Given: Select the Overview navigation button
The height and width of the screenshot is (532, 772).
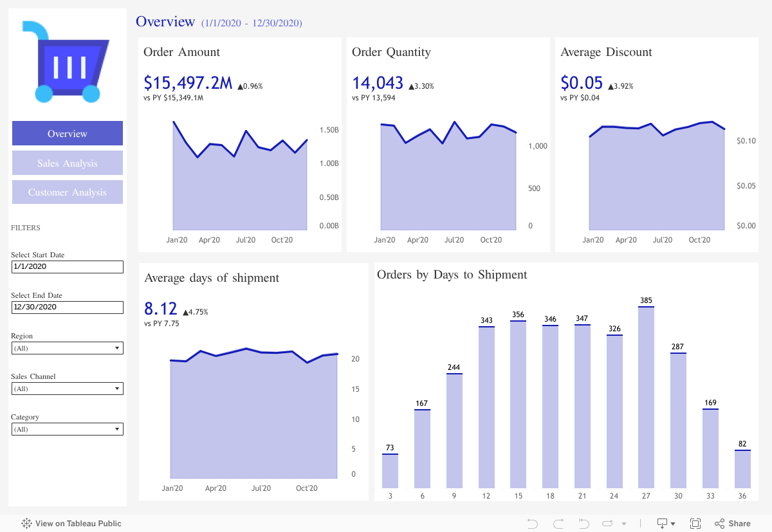Looking at the screenshot, I should [67, 134].
